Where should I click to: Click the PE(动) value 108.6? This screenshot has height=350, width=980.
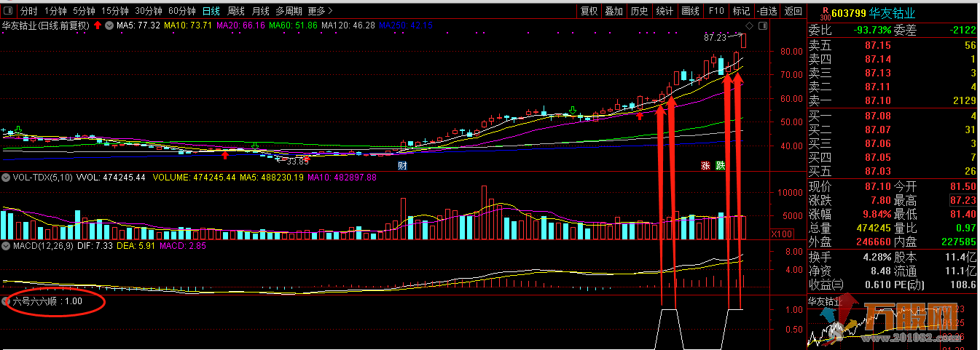pos(962,285)
